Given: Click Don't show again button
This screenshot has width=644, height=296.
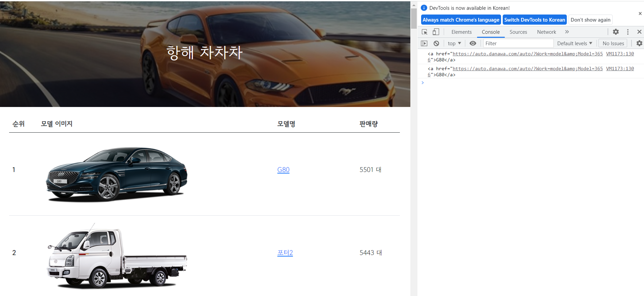Looking at the screenshot, I should coord(590,20).
